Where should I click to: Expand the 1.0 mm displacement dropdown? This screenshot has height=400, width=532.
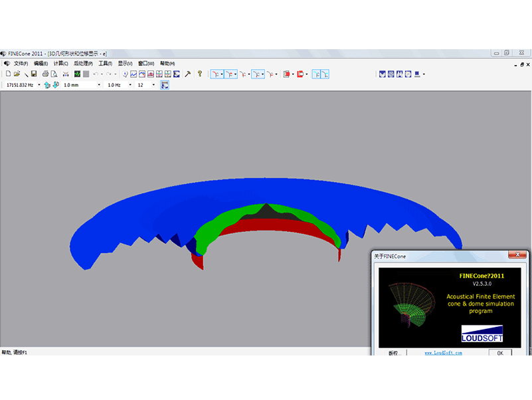click(100, 85)
